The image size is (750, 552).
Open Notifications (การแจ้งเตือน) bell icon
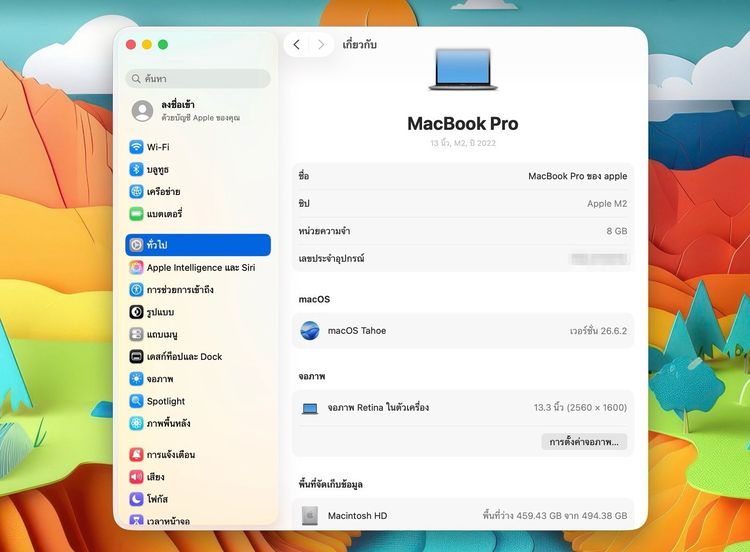tap(136, 454)
